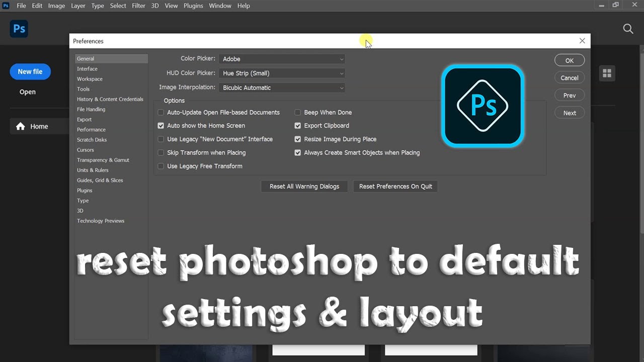This screenshot has width=644, height=362.
Task: Uncheck Auto show the Home Screen
Action: pyautogui.click(x=161, y=126)
